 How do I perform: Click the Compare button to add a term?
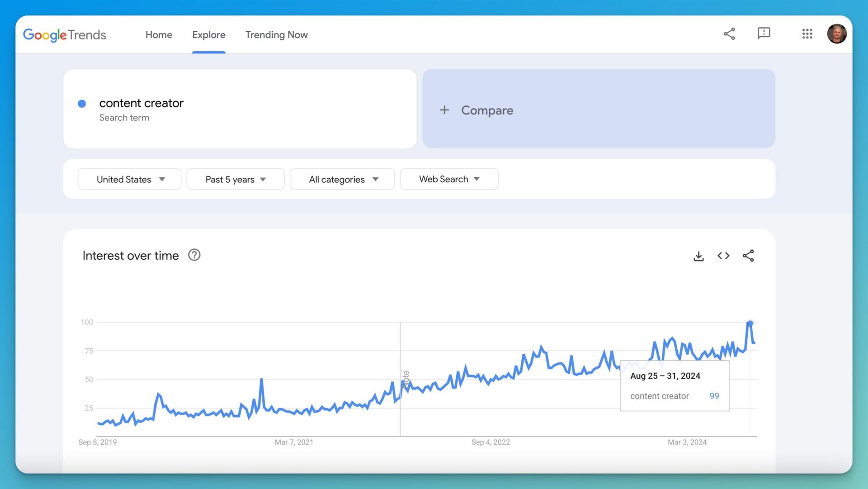coord(476,109)
